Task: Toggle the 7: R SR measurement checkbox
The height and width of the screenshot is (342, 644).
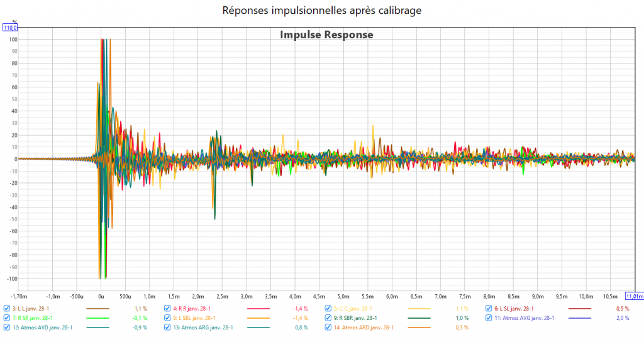Action: coord(7,318)
